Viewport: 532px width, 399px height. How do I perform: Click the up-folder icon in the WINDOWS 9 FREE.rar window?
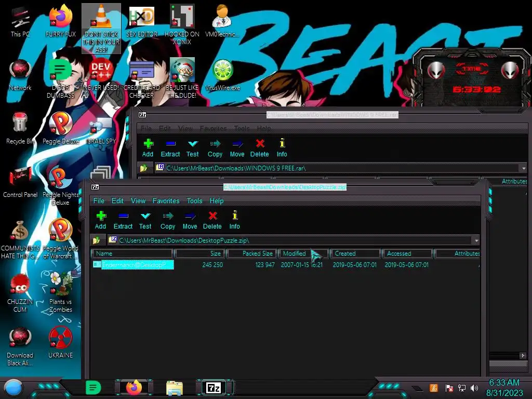144,168
